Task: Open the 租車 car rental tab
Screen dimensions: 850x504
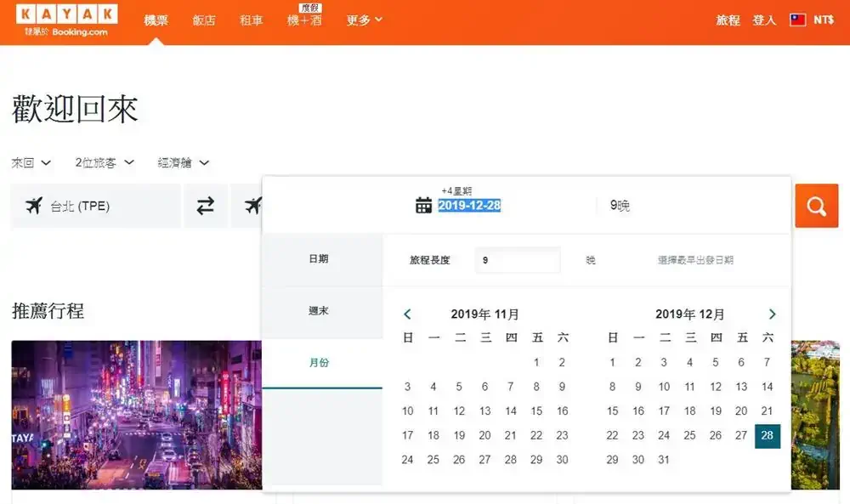Action: (252, 20)
